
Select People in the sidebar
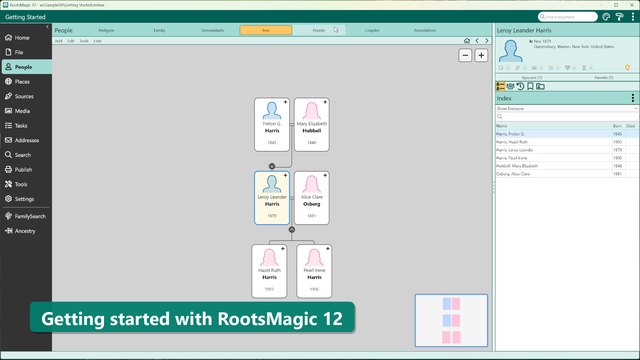(26, 67)
